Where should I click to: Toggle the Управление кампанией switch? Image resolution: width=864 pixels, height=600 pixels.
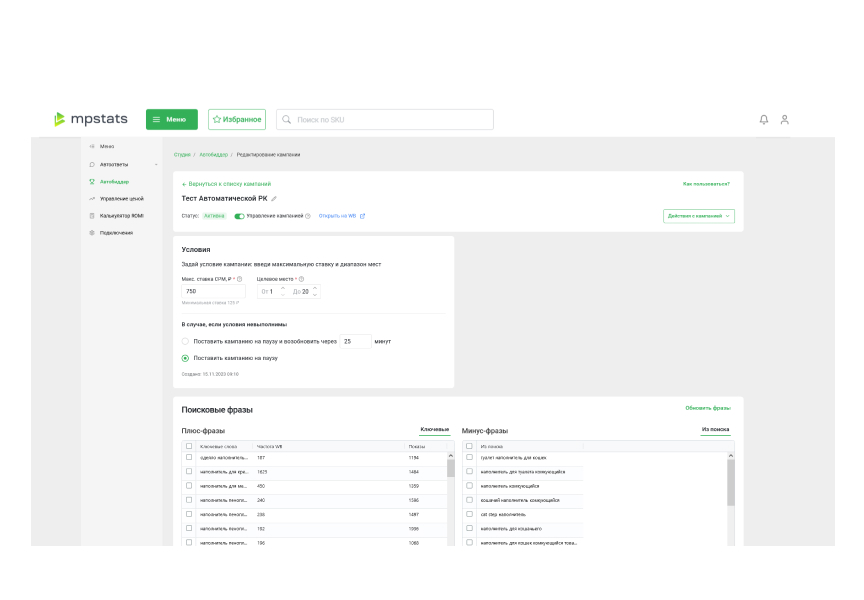[240, 216]
